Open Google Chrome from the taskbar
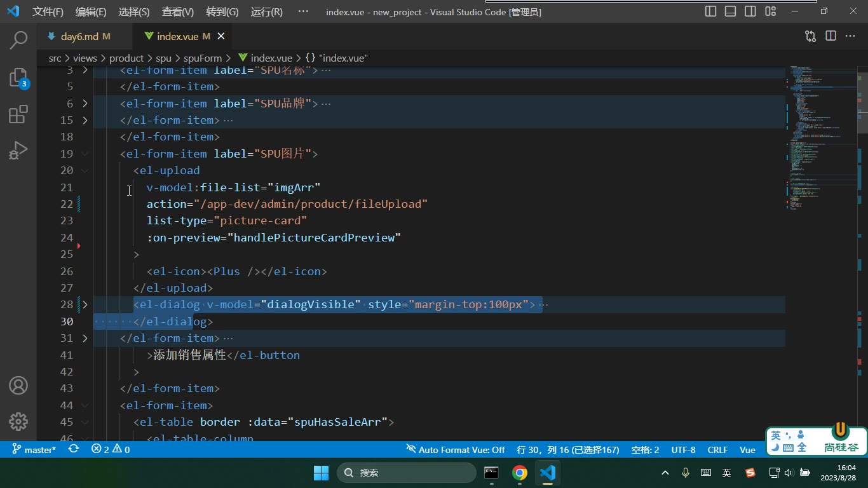Image resolution: width=868 pixels, height=488 pixels. click(520, 473)
